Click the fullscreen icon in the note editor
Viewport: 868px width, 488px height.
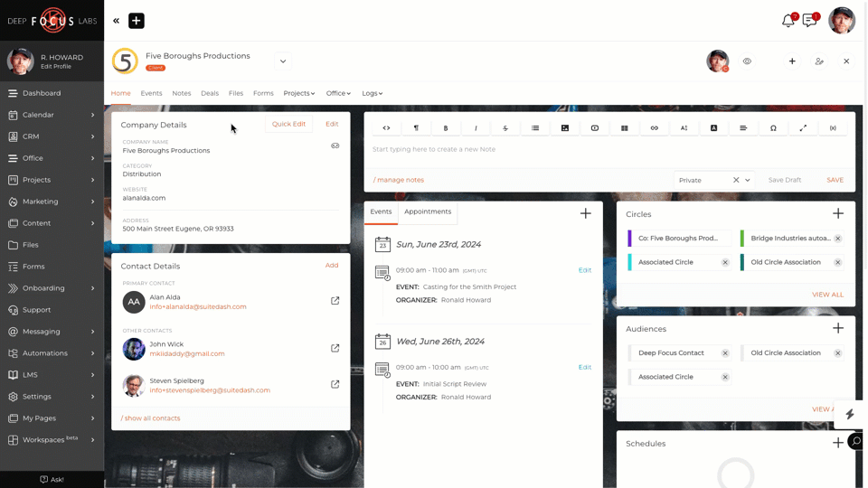[x=803, y=128]
